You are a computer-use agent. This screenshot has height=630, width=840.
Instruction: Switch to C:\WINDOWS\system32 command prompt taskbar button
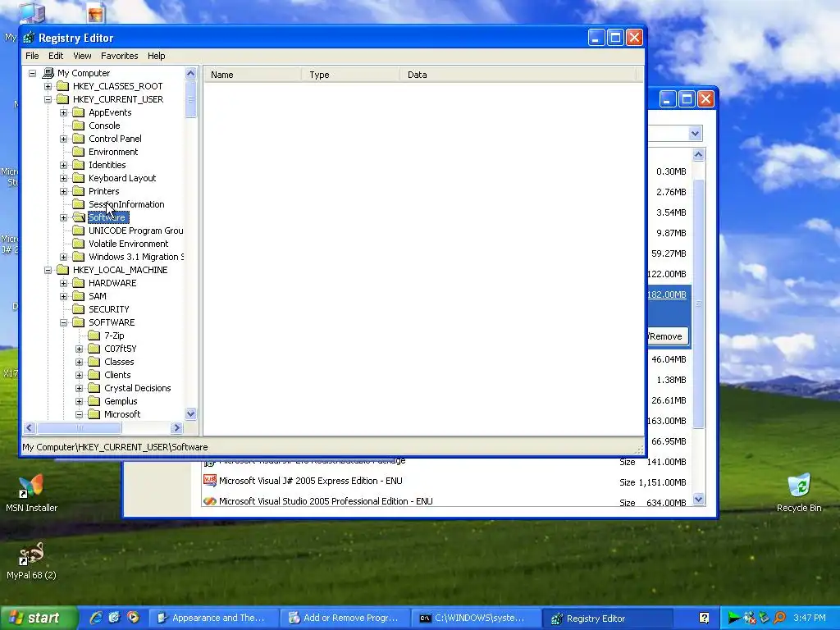point(477,619)
